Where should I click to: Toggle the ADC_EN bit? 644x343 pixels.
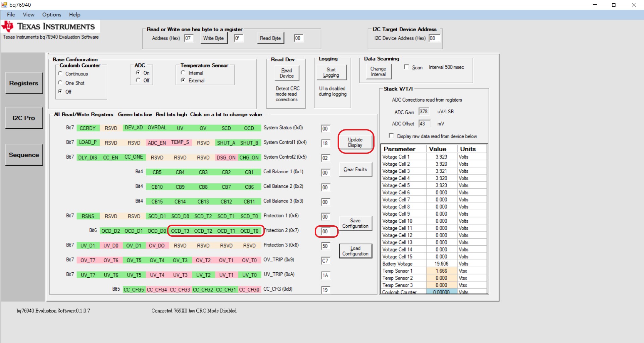click(157, 143)
